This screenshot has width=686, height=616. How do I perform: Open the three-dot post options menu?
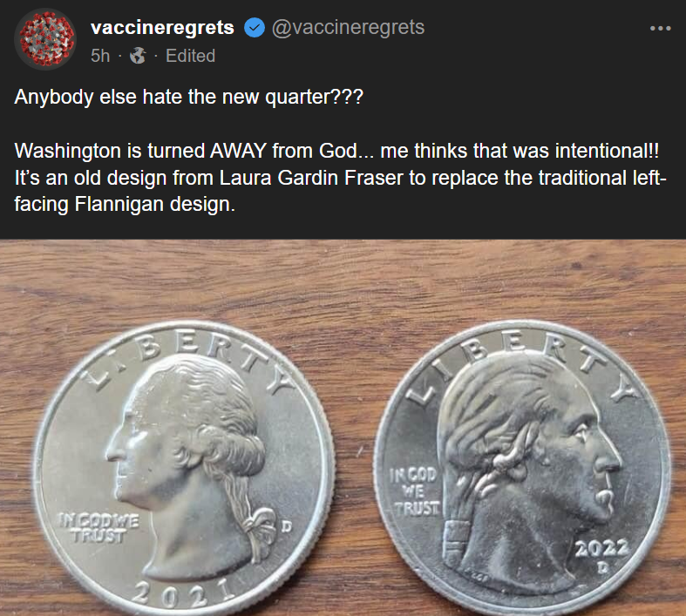(x=660, y=29)
